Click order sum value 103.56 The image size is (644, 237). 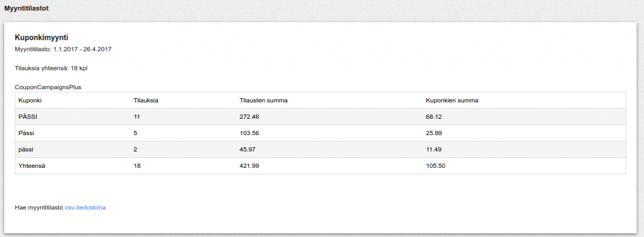249,133
